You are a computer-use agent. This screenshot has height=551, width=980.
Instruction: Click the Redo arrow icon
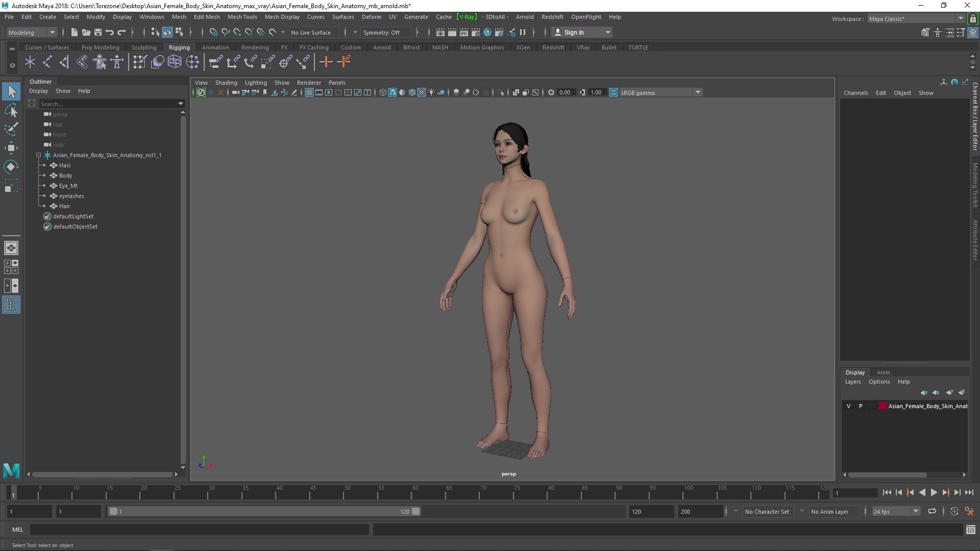121,32
